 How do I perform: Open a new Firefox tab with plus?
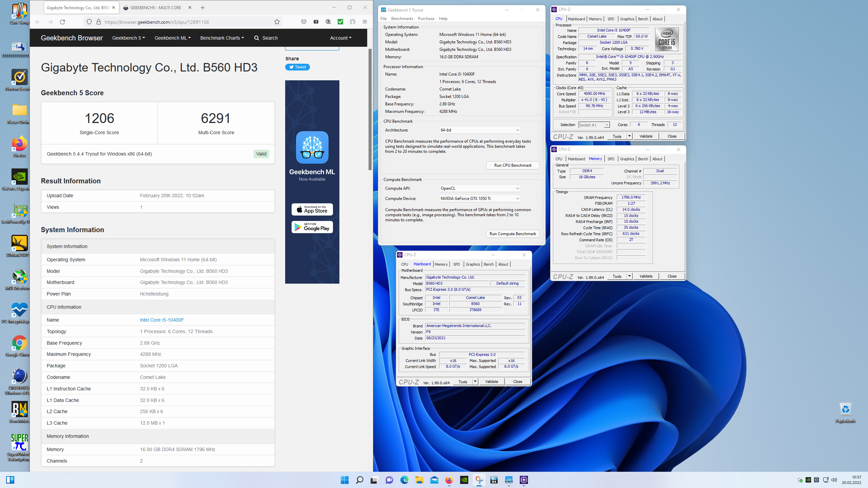[203, 7]
